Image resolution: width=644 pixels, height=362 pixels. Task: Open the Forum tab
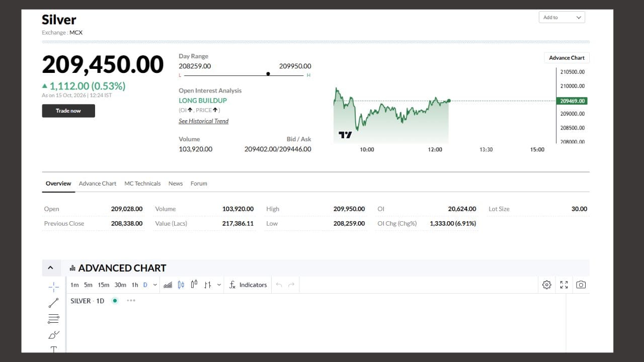point(199,184)
